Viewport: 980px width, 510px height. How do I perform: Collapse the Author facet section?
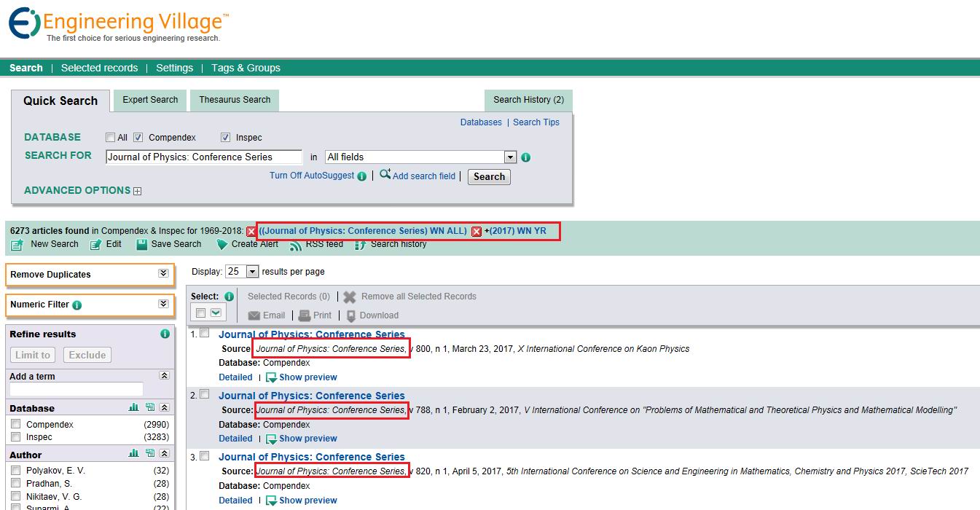[165, 453]
